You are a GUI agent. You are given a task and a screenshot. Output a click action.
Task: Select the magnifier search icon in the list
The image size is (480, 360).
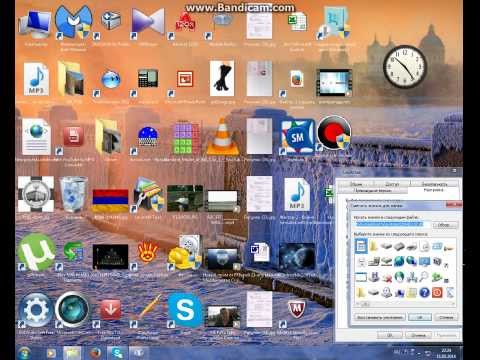[424, 277]
